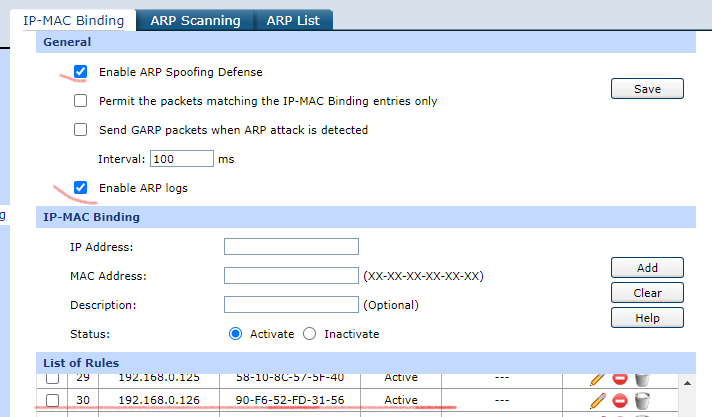Toggle the Enable ARP logs checkbox
Screen dimensions: 712x417
point(80,188)
